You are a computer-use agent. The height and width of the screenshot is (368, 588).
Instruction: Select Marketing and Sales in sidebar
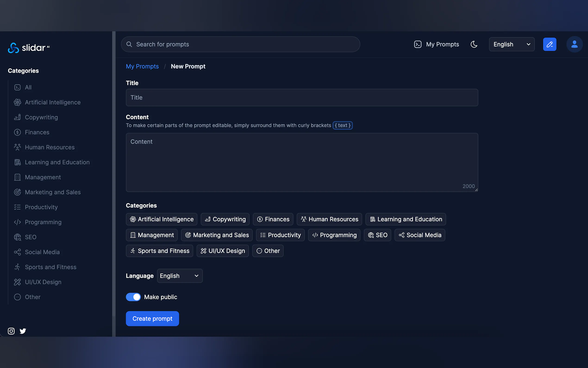tap(53, 192)
